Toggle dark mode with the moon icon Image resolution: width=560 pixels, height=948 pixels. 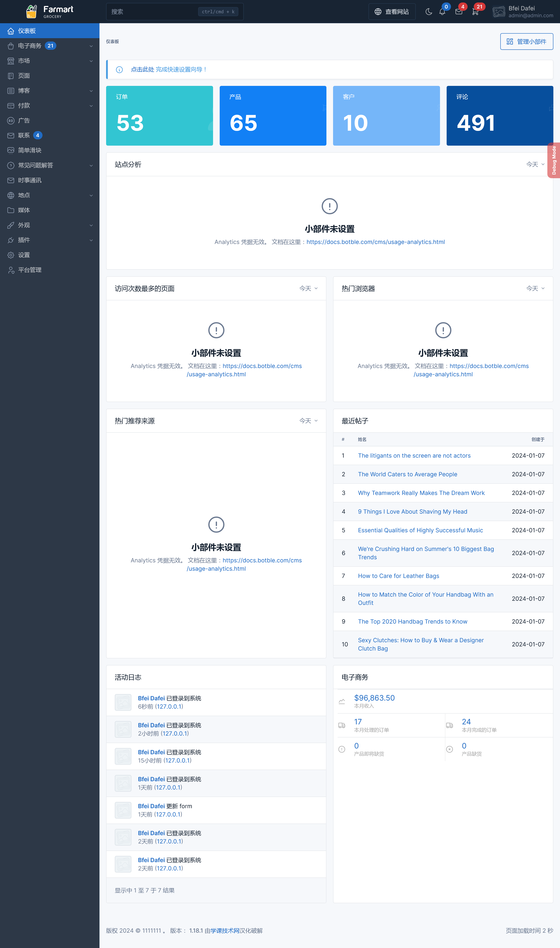428,12
